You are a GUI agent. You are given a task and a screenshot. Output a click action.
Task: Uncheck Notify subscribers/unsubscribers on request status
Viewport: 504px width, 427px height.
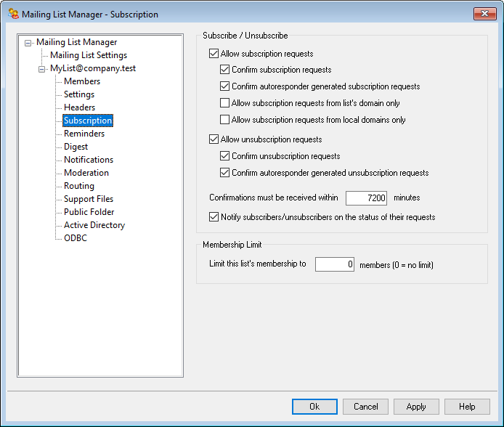tap(214, 216)
